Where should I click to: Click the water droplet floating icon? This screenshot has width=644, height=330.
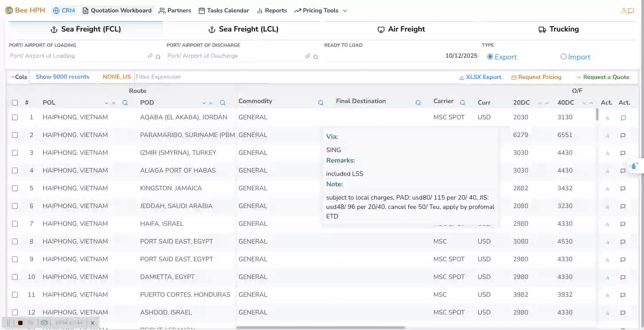634,166
